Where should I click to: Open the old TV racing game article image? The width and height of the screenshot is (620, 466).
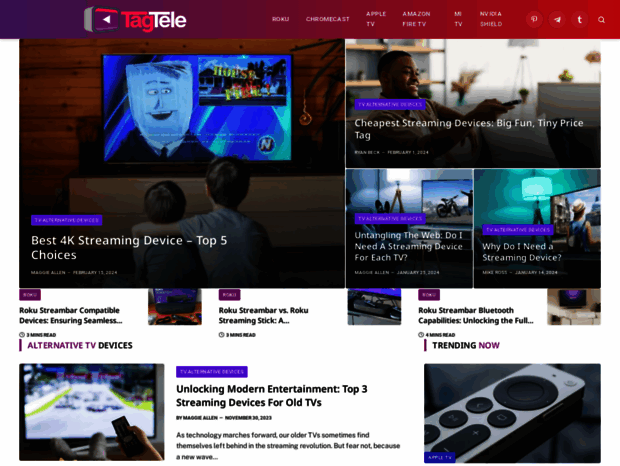click(92, 412)
